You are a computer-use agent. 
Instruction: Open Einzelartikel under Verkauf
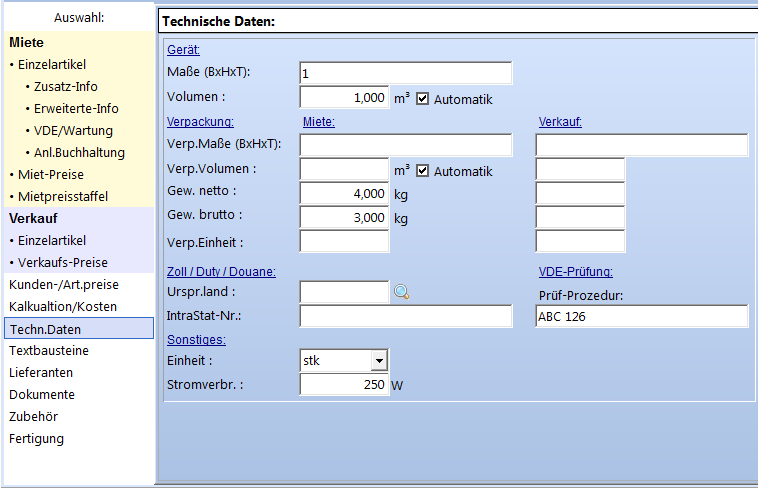[x=52, y=240]
